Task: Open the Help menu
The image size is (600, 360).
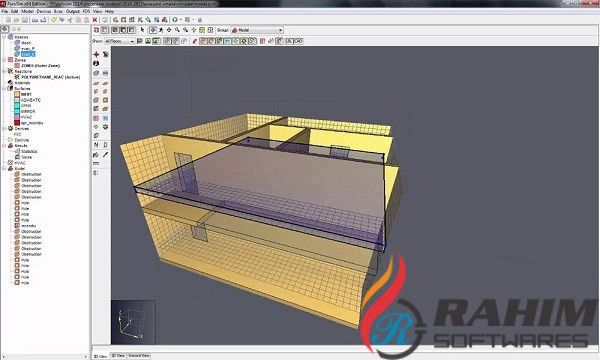Action: [109, 11]
